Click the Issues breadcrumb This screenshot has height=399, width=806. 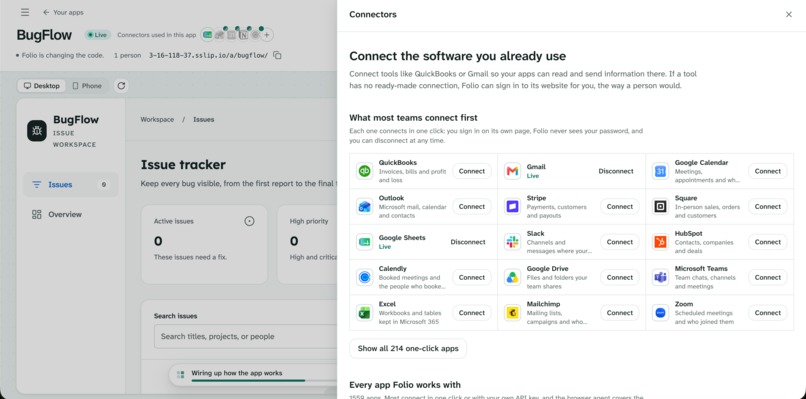point(204,119)
